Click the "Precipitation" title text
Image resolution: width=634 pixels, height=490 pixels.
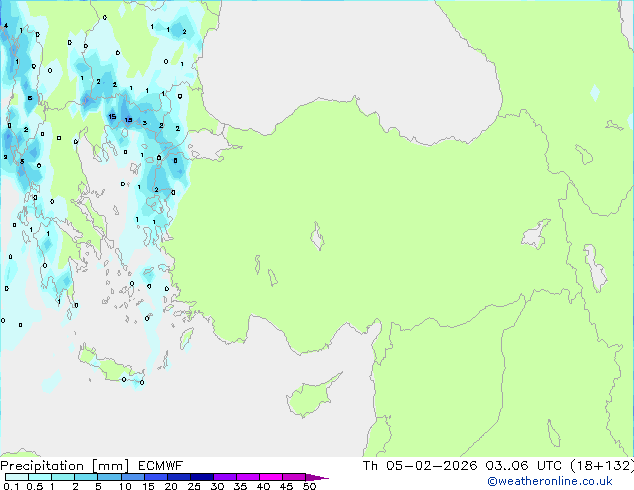tap(42, 466)
